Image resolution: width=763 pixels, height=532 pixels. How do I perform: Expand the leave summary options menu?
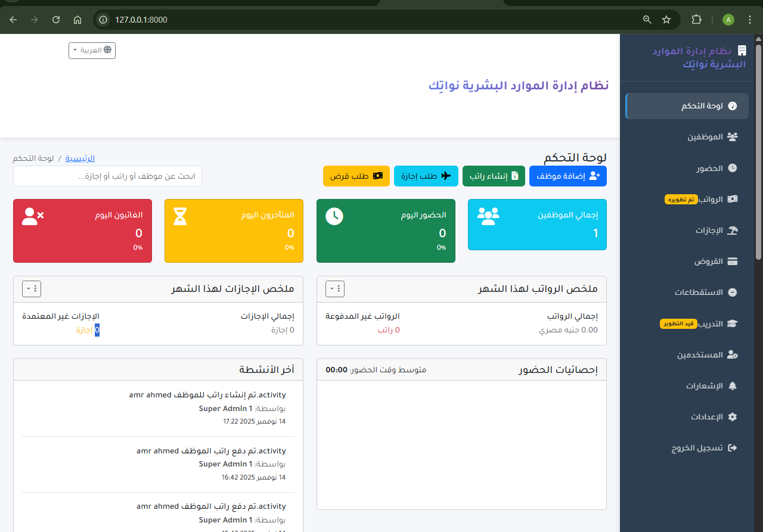(x=32, y=289)
